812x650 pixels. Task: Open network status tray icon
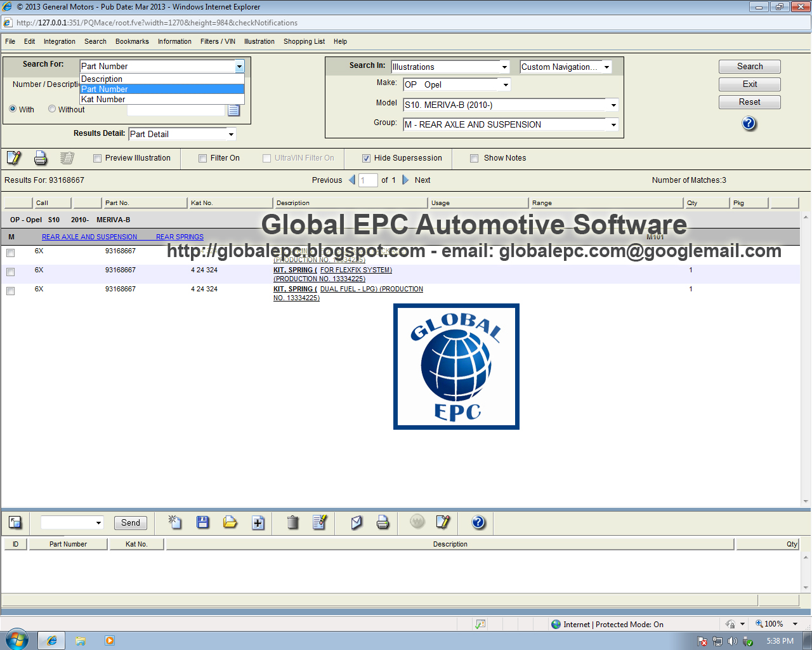point(717,641)
